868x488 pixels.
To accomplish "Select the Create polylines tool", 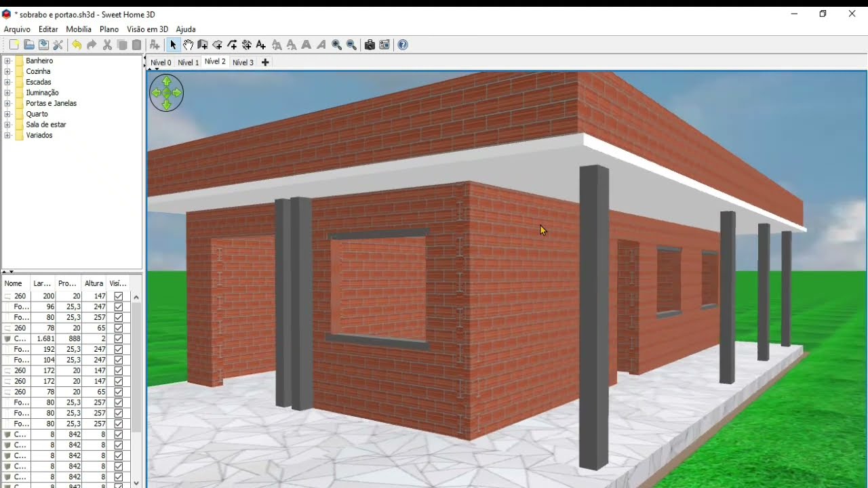I will pos(232,45).
